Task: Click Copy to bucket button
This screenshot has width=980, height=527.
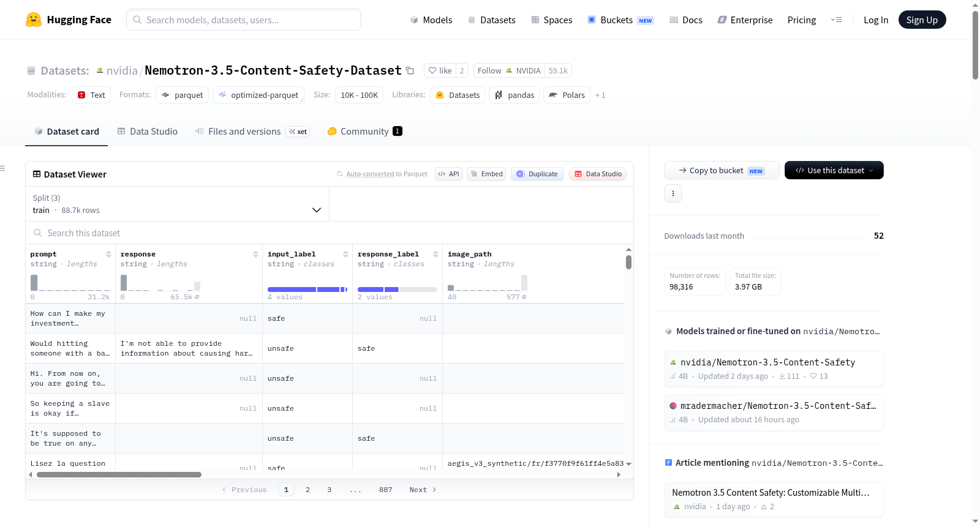Action: [x=722, y=170]
